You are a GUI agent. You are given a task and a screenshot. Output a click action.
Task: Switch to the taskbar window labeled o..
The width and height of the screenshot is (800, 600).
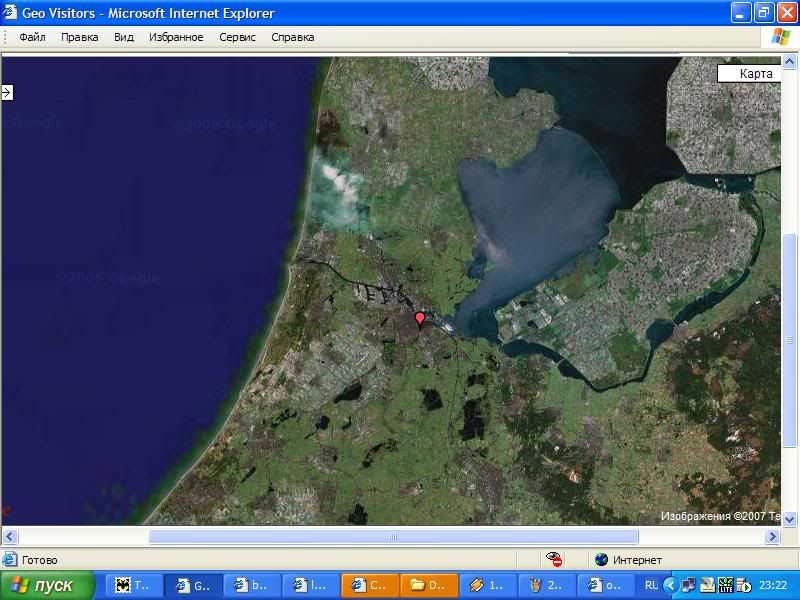click(607, 585)
